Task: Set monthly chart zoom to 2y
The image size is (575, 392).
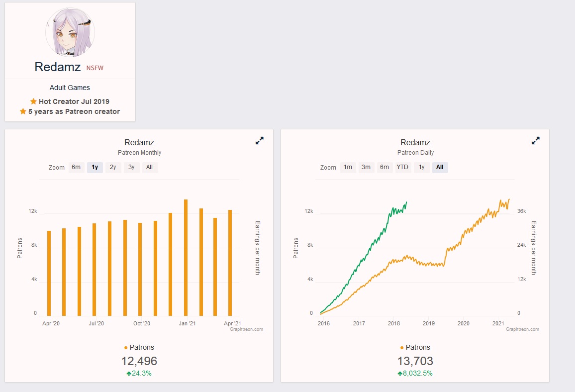Action: (113, 167)
